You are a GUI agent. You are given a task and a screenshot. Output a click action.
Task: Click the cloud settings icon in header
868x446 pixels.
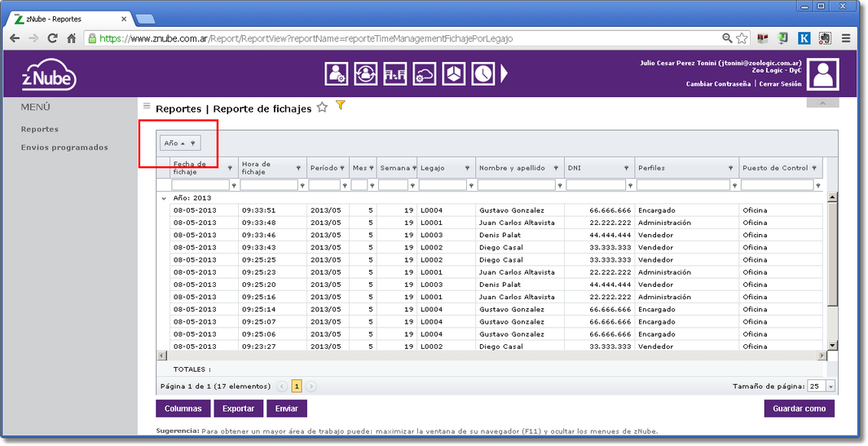(424, 73)
